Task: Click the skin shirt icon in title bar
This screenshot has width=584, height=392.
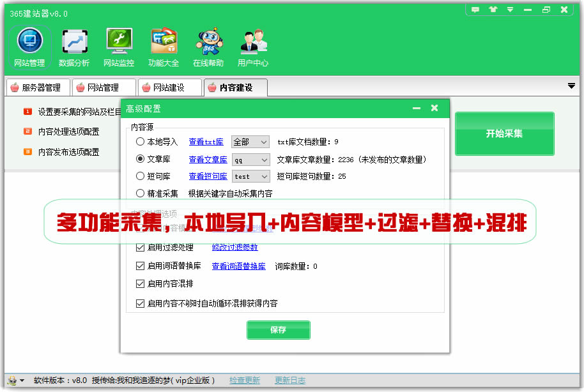Action: point(492,10)
